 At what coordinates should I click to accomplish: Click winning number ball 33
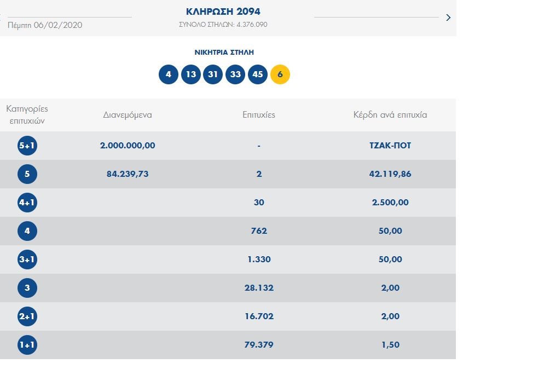pyautogui.click(x=235, y=74)
